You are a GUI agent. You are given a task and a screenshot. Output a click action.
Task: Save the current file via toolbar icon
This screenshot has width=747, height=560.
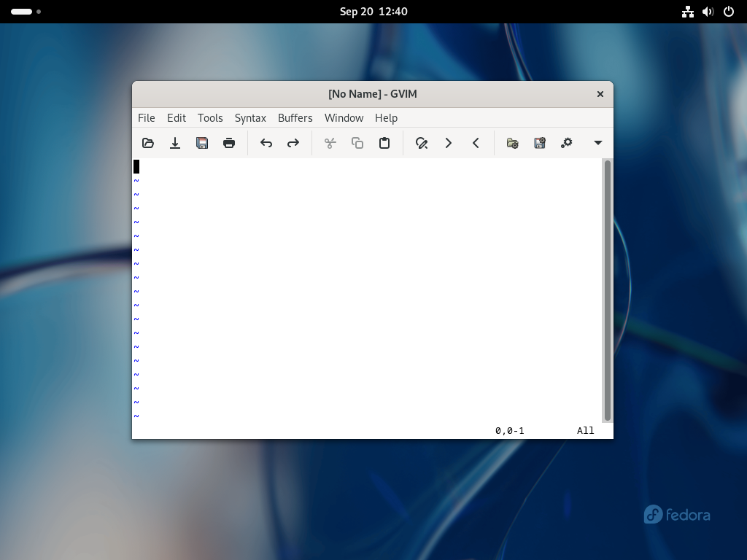tap(175, 143)
